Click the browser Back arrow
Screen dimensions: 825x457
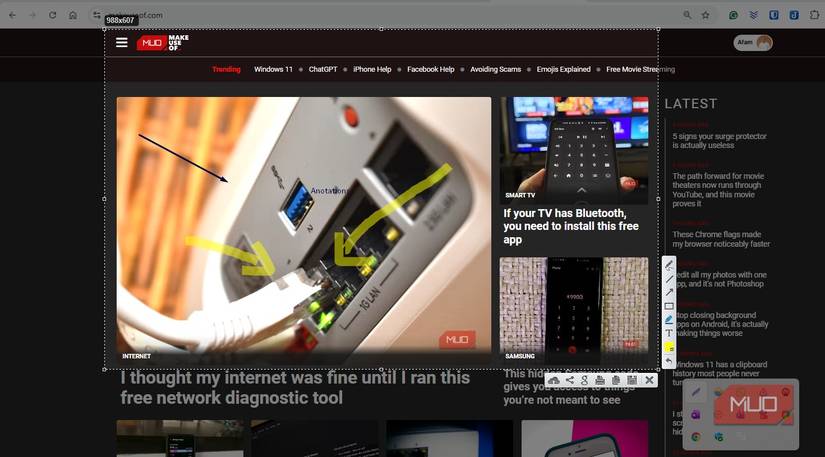pos(12,15)
